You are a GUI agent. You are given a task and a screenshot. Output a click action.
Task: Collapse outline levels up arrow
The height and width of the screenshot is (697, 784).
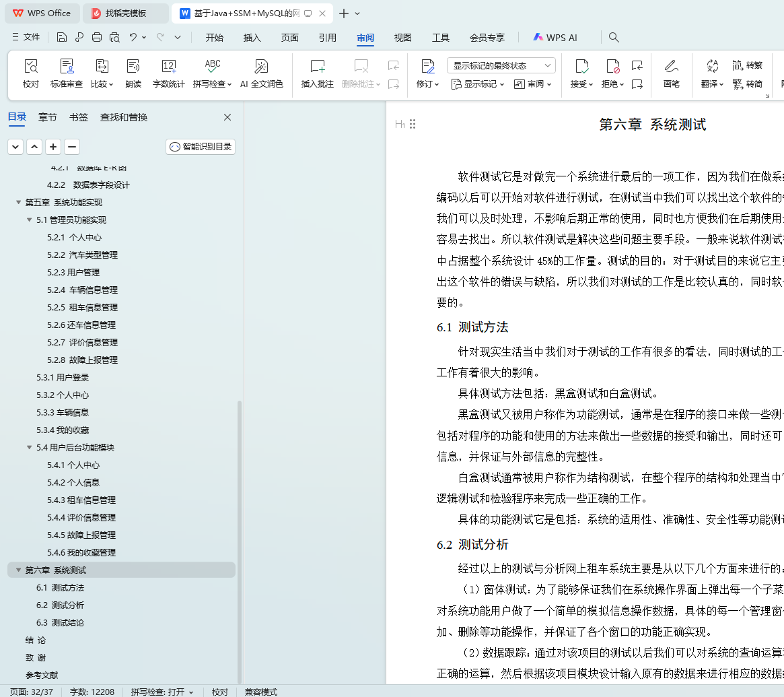34,147
